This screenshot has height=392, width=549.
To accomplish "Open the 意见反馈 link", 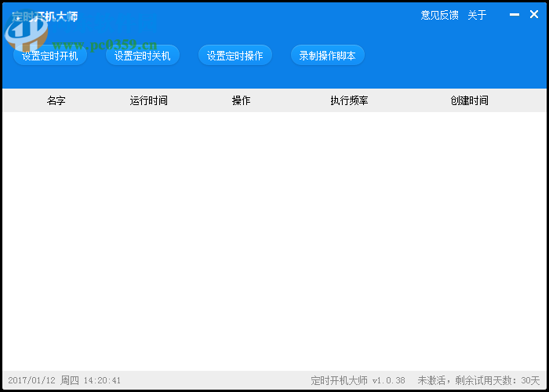I will pyautogui.click(x=439, y=15).
